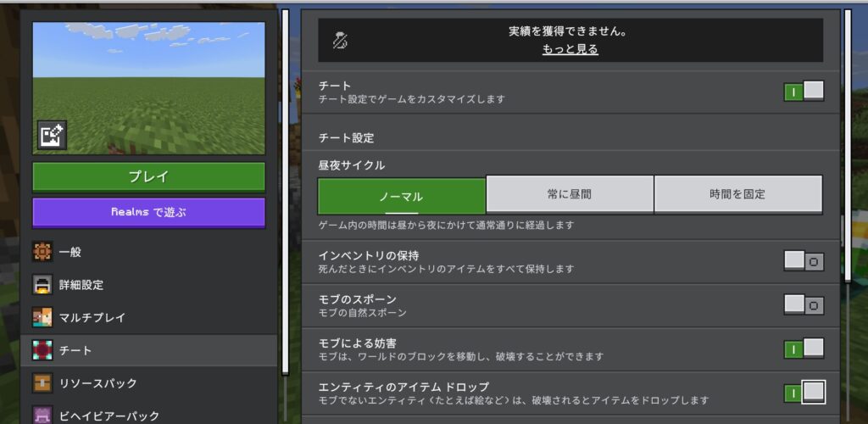This screenshot has height=424, width=868.
Task: Click the 詳細設定 icon in sidebar
Action: pyautogui.click(x=42, y=285)
